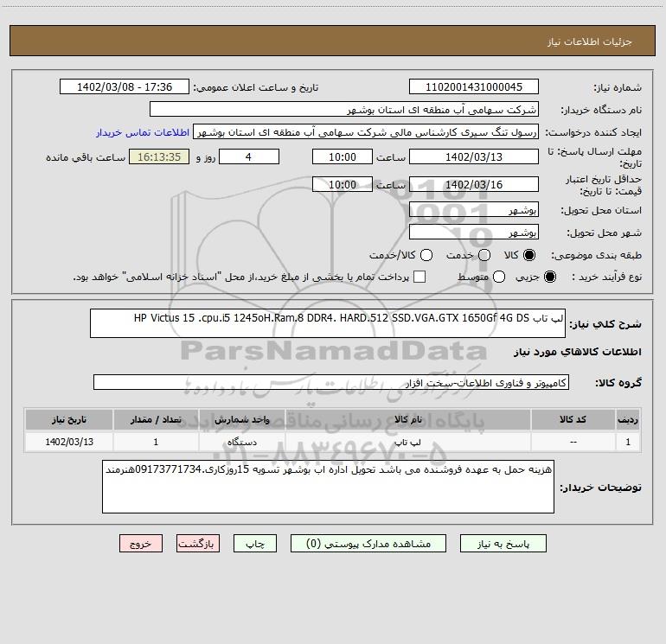Toggle the Islamic treasury bonds payment checkbox
This screenshot has width=666, height=644.
pos(419,277)
